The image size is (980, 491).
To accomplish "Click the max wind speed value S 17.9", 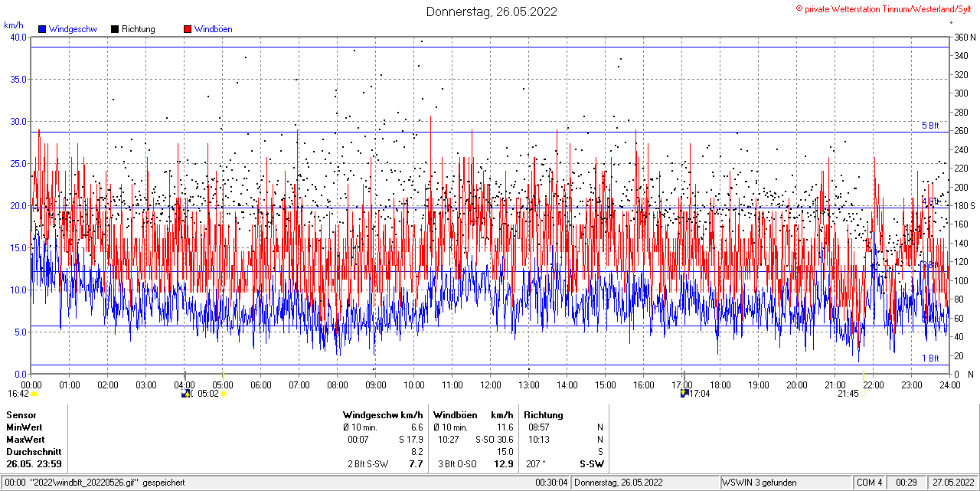I will point(411,439).
